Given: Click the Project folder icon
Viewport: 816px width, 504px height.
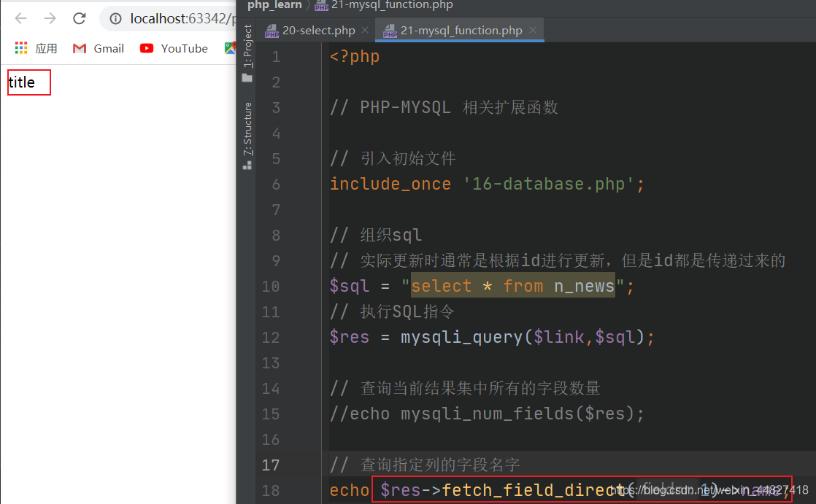Looking at the screenshot, I should [247, 78].
